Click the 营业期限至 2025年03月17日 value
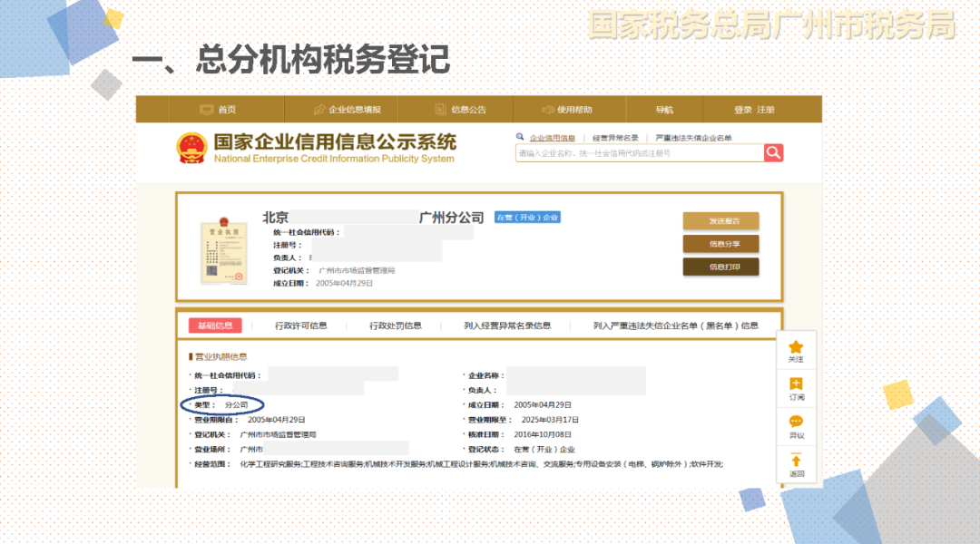This screenshot has width=980, height=544. [x=549, y=420]
